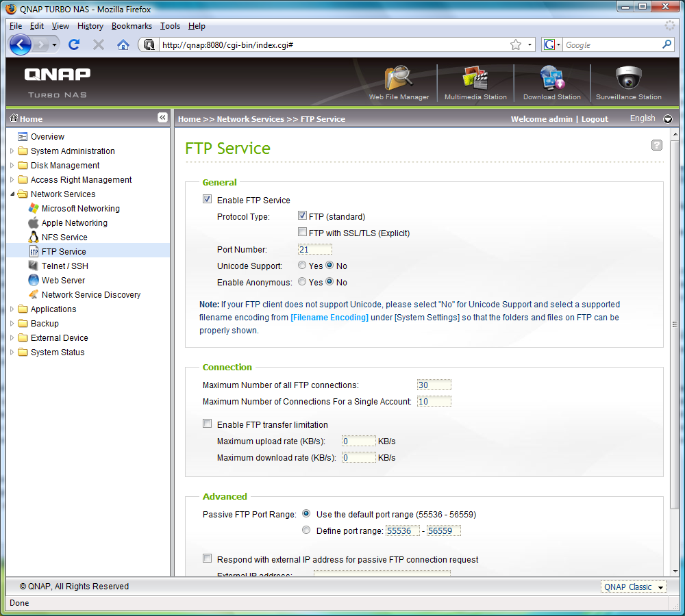Viewport: 685px width, 616px height.
Task: Expand Applications folder
Action: tap(12, 309)
